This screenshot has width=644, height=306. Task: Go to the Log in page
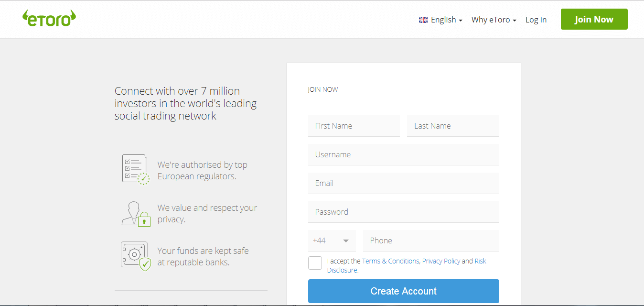536,20
